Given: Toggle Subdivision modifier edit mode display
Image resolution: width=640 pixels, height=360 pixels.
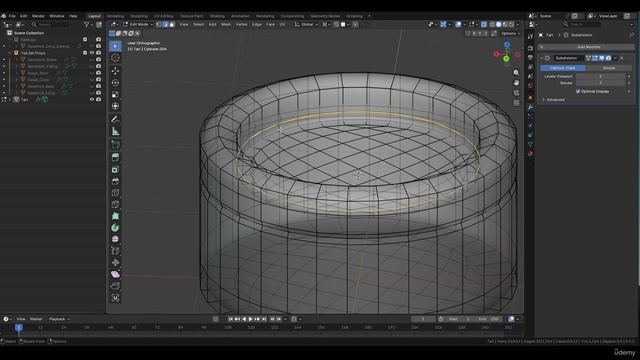Looking at the screenshot, I should pos(595,58).
